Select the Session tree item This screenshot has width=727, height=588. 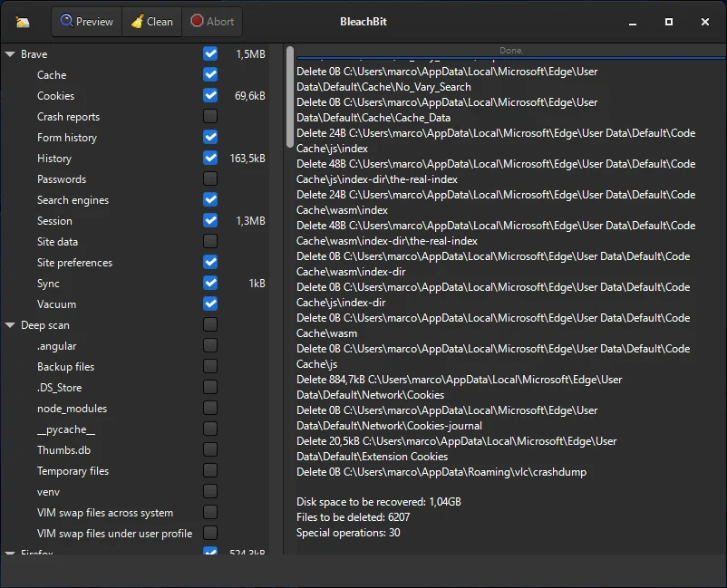point(54,221)
